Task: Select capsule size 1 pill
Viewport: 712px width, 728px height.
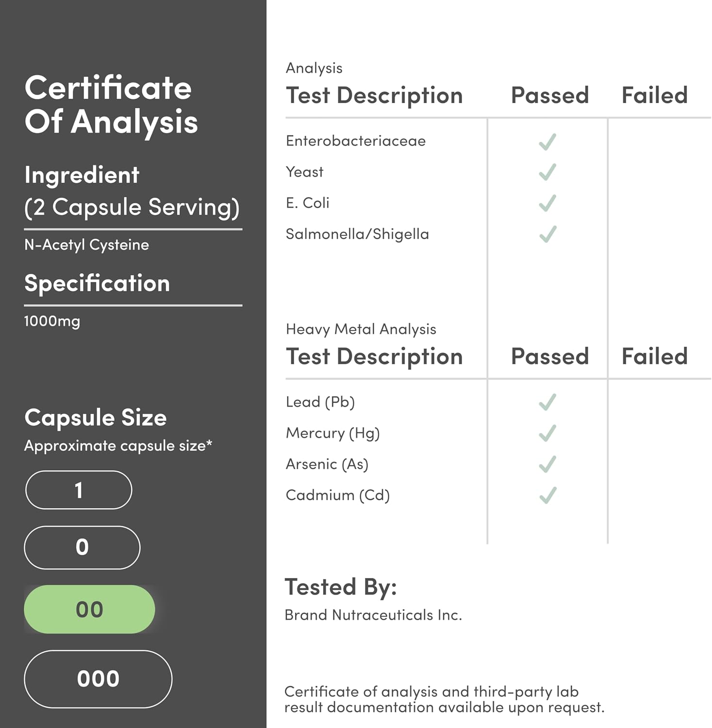Action: (x=79, y=490)
